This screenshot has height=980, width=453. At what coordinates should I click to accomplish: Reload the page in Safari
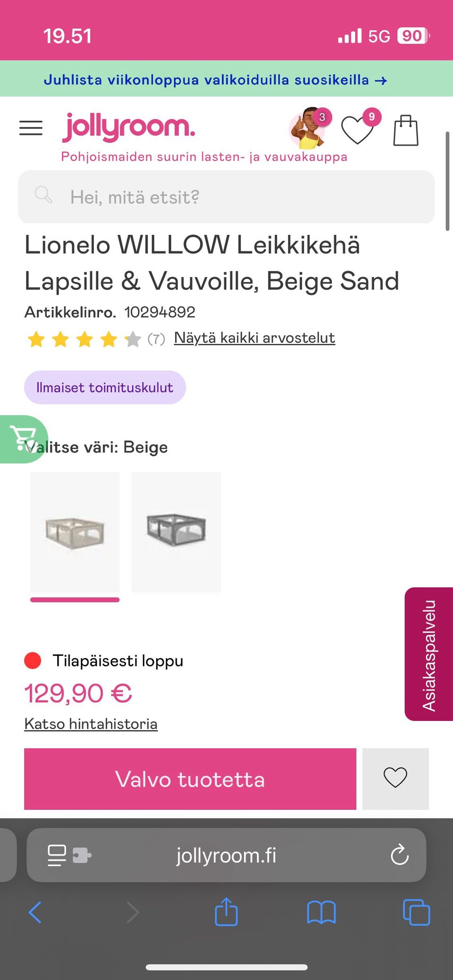[400, 855]
